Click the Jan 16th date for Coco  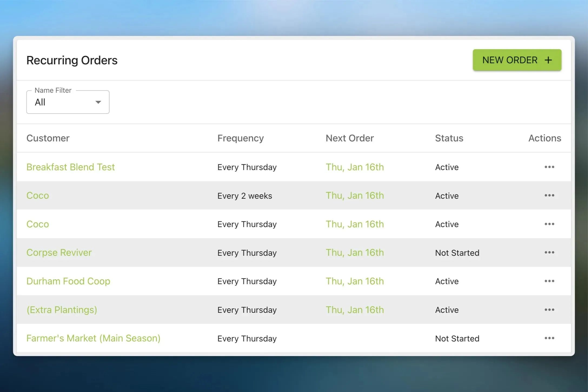354,195
